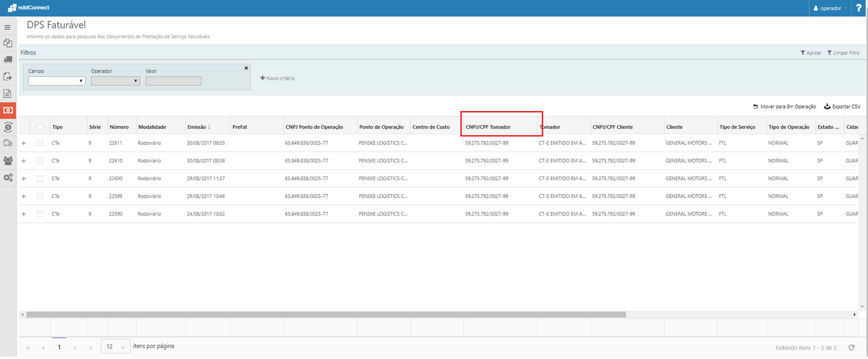Click the Valor filter input field
This screenshot has width=868, height=359.
click(x=173, y=81)
